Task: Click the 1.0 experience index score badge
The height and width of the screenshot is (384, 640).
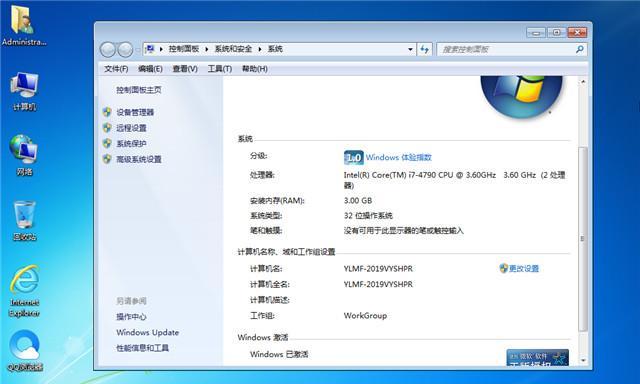Action: (353, 158)
